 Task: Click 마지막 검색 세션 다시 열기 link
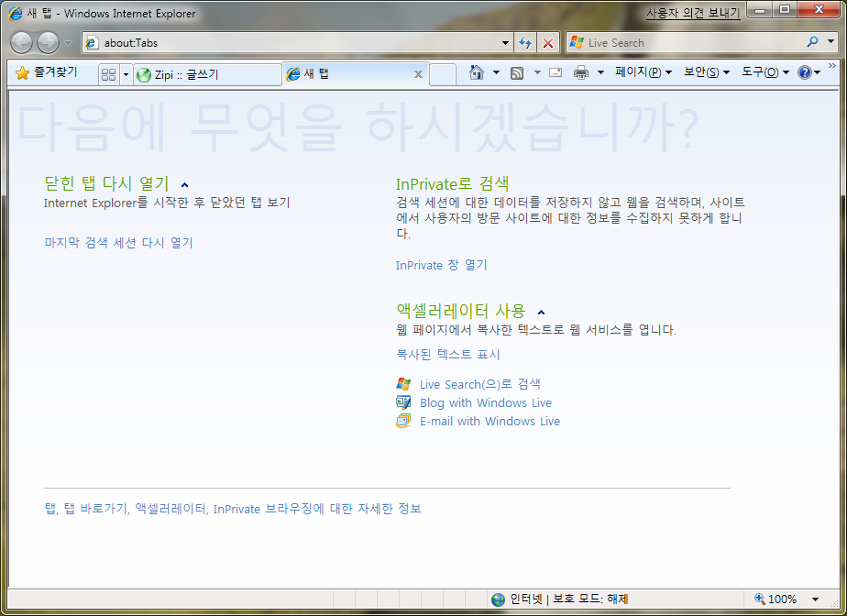118,243
